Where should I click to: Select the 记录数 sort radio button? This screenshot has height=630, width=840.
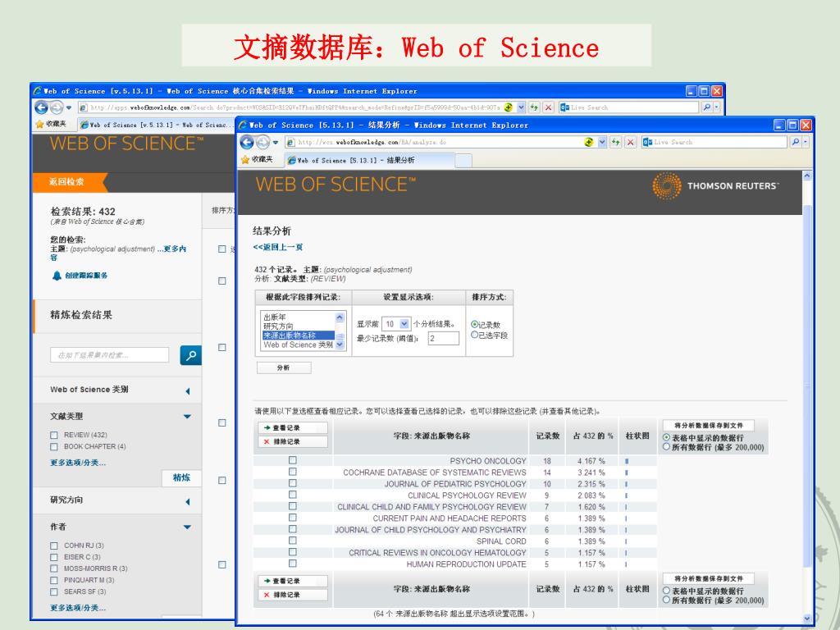pyautogui.click(x=474, y=324)
